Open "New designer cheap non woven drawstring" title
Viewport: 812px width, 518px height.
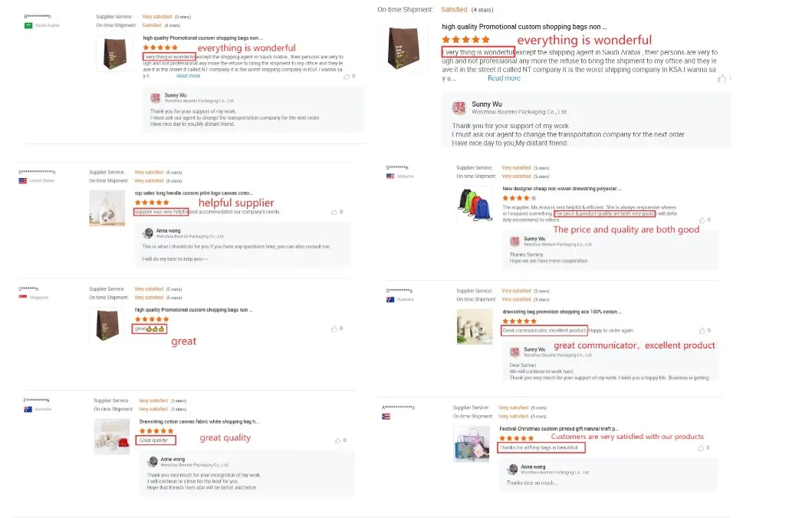pos(561,189)
